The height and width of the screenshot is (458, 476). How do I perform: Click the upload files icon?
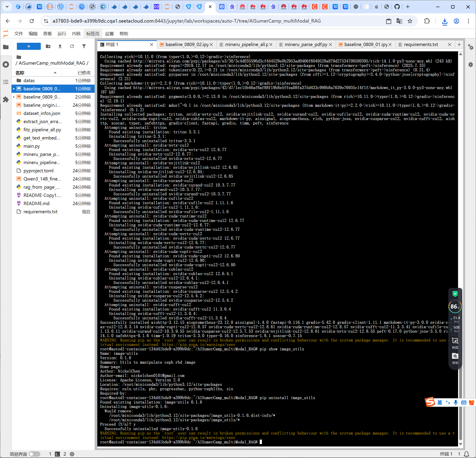pyautogui.click(x=60, y=46)
